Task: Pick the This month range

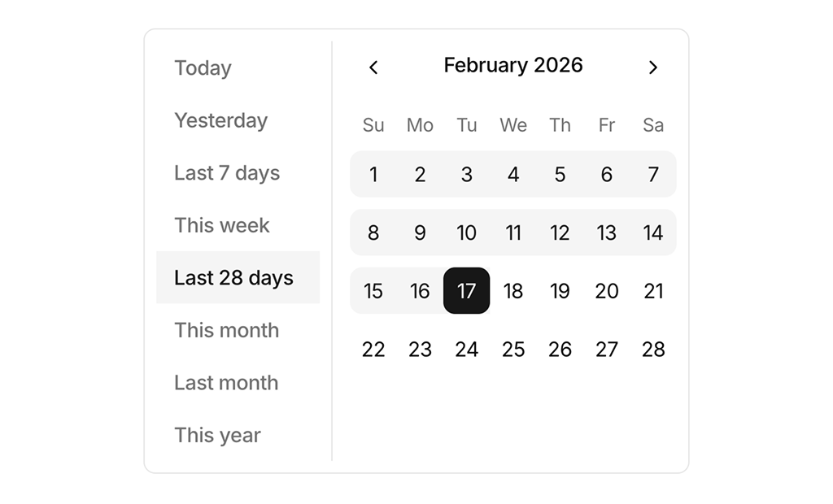Action: (226, 330)
